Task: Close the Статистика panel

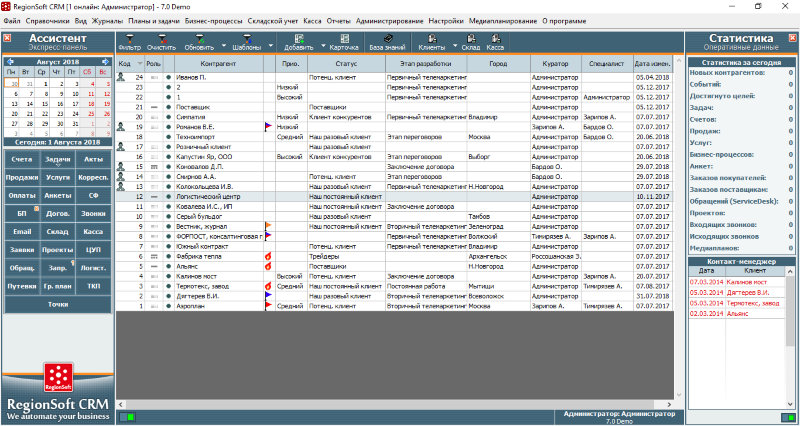Action: (x=792, y=39)
